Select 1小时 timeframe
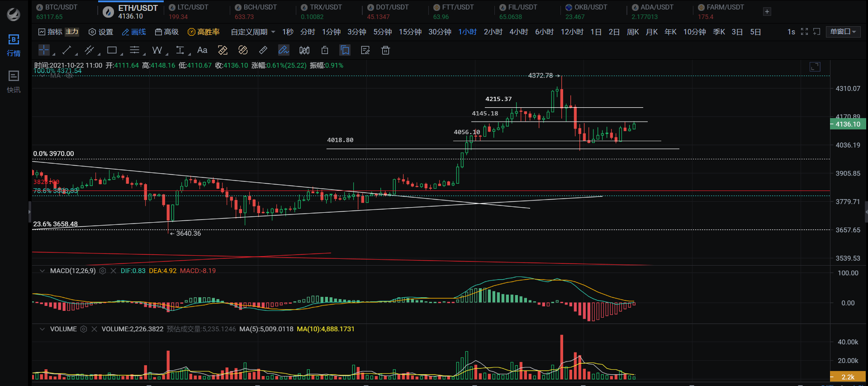868x386 pixels. pos(467,32)
